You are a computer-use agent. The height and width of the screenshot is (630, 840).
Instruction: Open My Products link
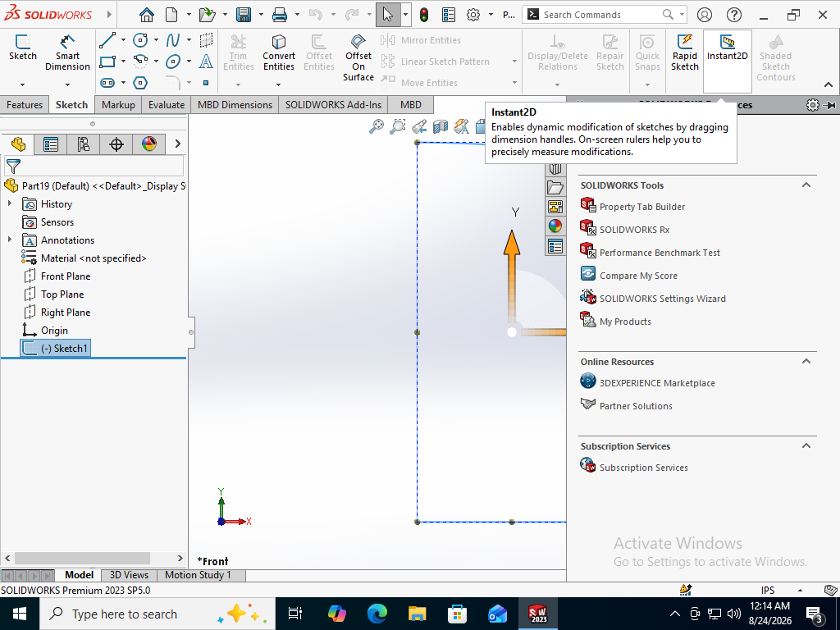point(625,322)
